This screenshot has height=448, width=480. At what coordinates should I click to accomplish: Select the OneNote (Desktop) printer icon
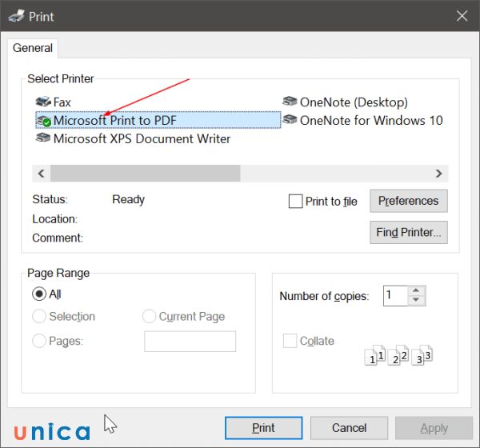(290, 102)
